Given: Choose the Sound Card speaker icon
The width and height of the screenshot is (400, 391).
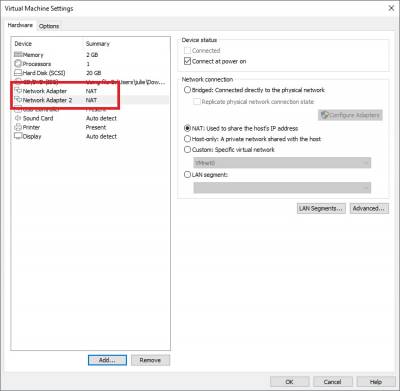Looking at the screenshot, I should pyautogui.click(x=18, y=118).
